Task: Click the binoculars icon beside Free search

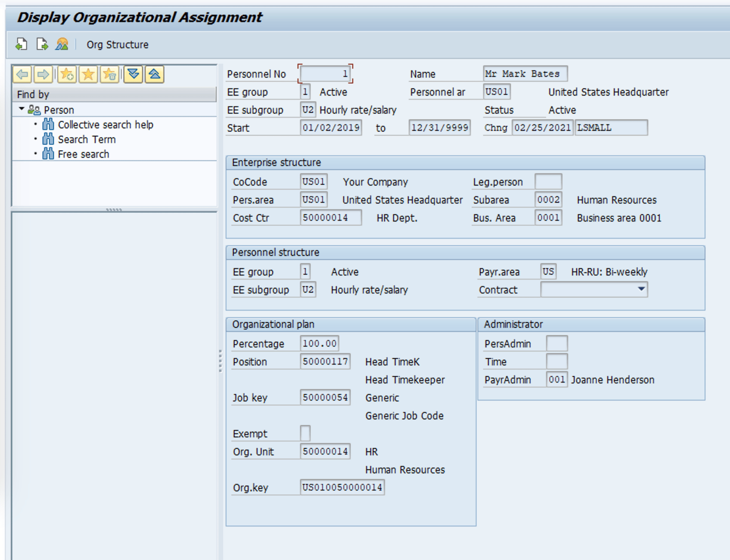Action: click(x=48, y=154)
